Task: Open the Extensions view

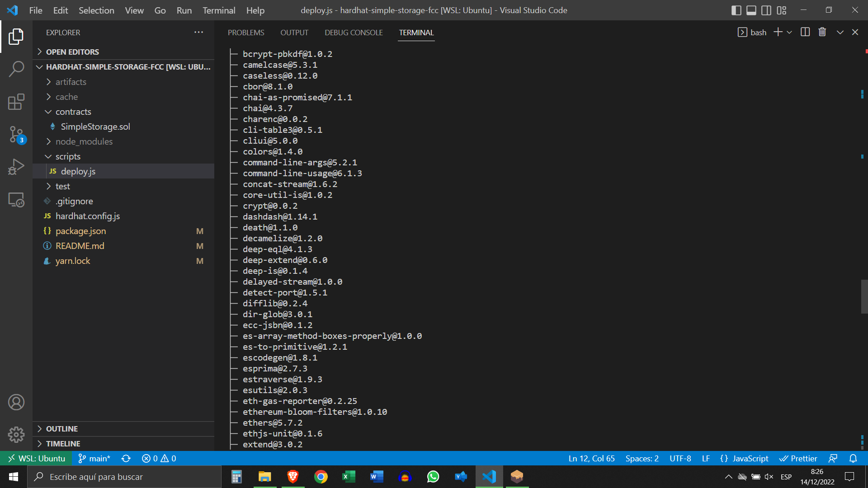Action: click(16, 102)
